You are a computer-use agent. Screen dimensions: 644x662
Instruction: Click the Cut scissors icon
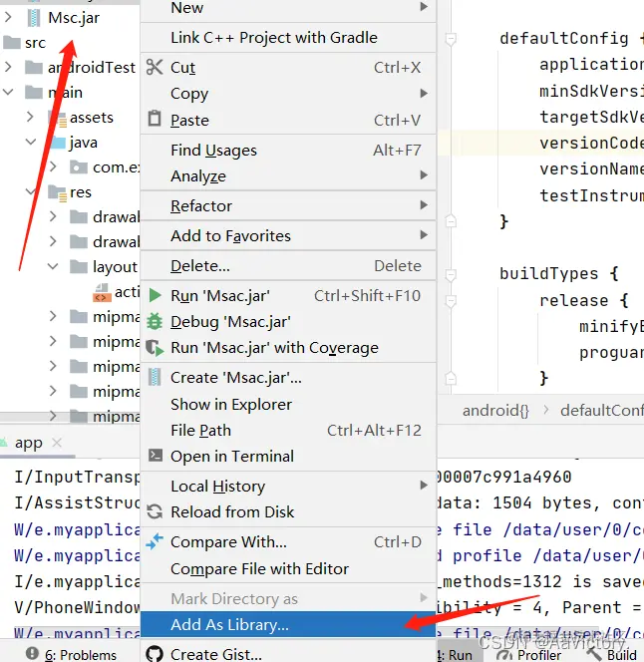(x=155, y=67)
